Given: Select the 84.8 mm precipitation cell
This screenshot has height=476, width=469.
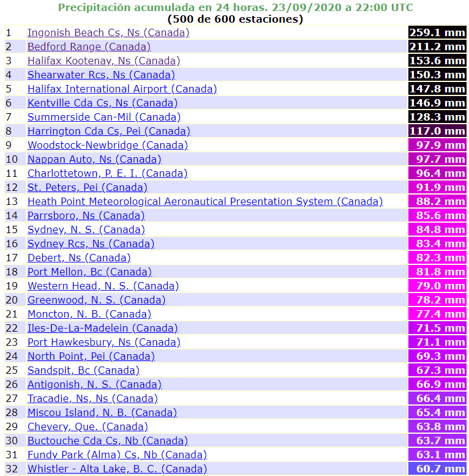Looking at the screenshot, I should (x=437, y=229).
